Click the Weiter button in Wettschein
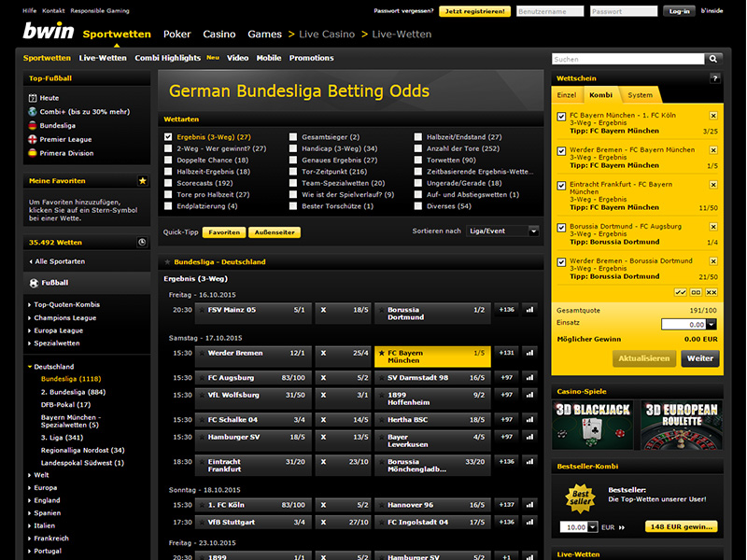The height and width of the screenshot is (560, 747). 699,358
